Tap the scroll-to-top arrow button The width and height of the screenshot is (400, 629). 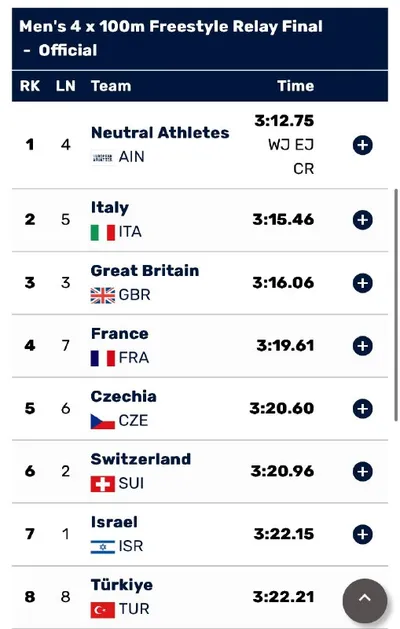(x=365, y=600)
